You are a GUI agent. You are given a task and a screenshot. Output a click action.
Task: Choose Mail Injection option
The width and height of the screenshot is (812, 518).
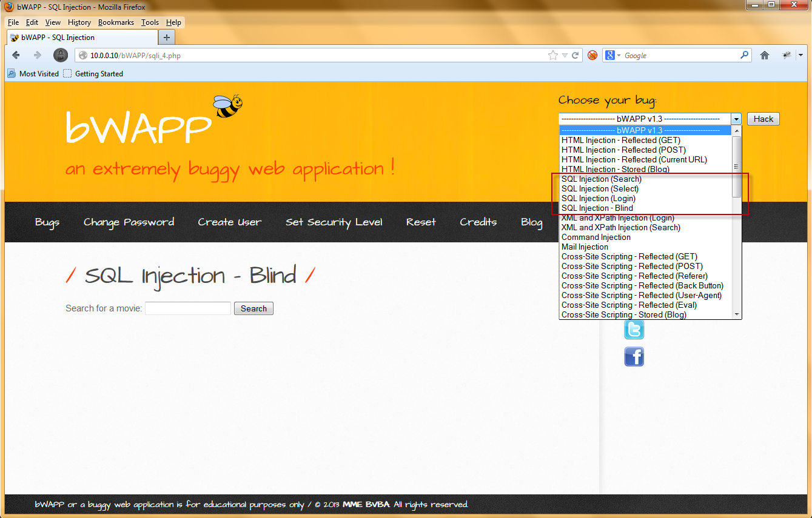(x=646, y=247)
